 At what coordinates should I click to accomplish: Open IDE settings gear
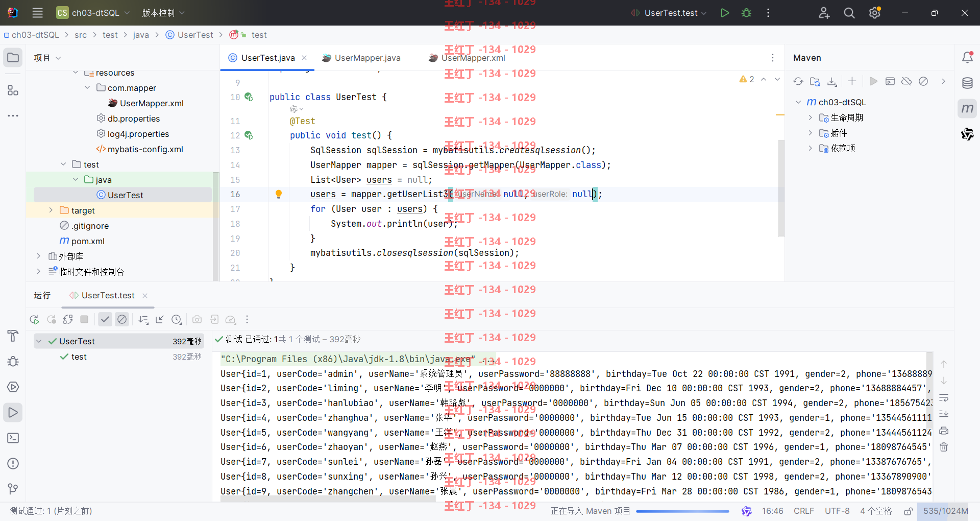coord(875,13)
